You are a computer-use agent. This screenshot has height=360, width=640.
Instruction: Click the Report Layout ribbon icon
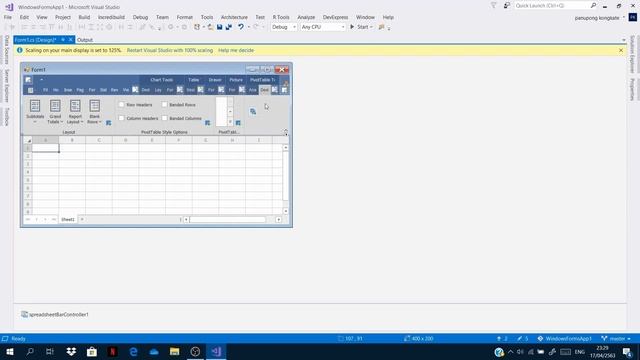click(x=75, y=106)
